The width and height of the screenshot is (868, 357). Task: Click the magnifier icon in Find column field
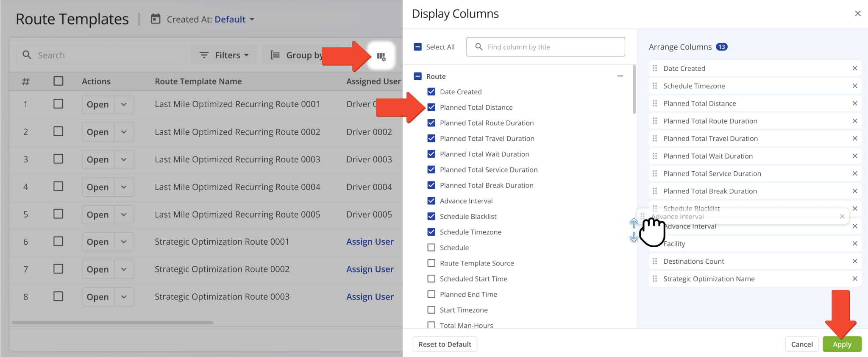(479, 47)
